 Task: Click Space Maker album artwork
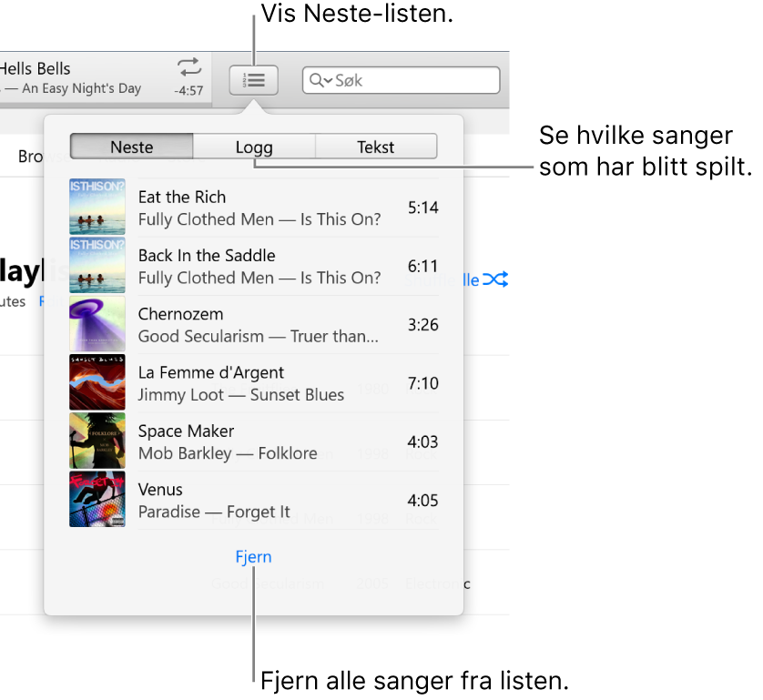[x=97, y=441]
